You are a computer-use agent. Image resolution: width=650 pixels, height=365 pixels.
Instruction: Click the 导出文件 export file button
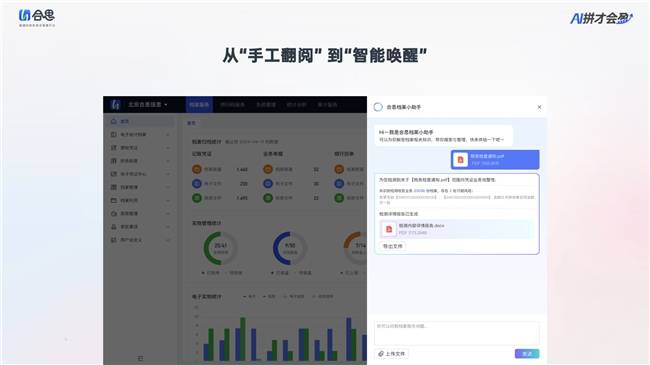click(x=392, y=246)
